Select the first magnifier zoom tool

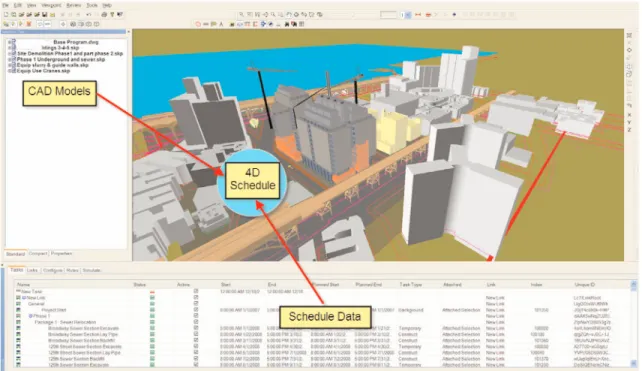tap(242, 15)
